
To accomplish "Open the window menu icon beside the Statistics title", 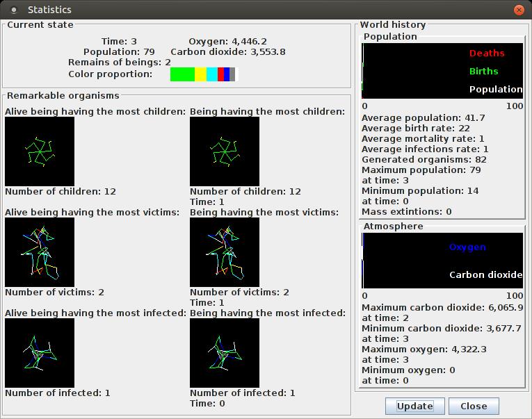I will point(14,10).
